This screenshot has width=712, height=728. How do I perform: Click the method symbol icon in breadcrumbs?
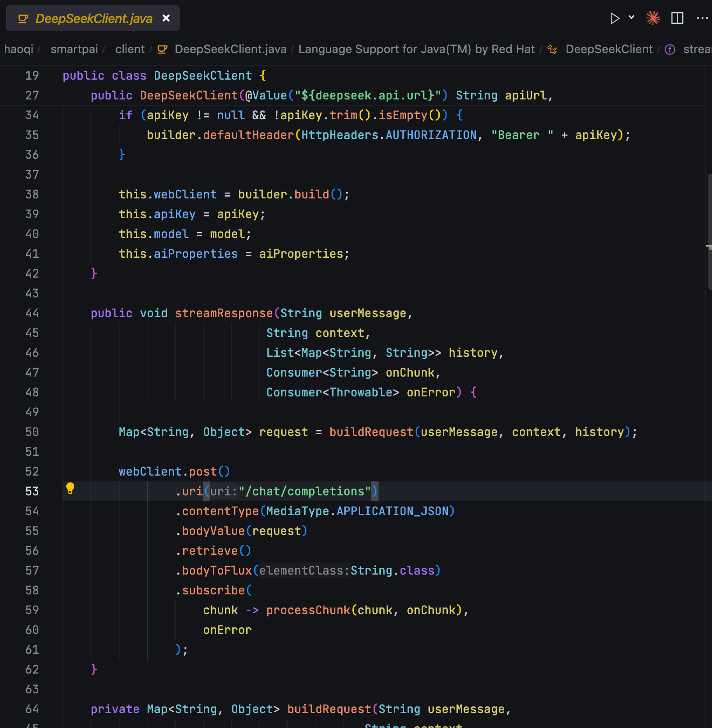(670, 49)
